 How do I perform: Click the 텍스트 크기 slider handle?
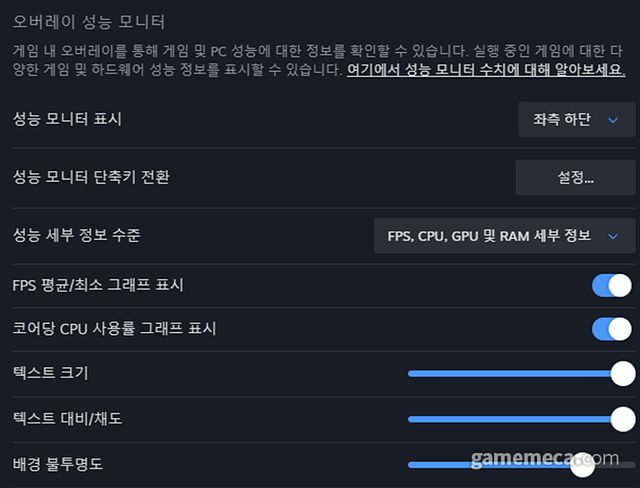click(623, 374)
